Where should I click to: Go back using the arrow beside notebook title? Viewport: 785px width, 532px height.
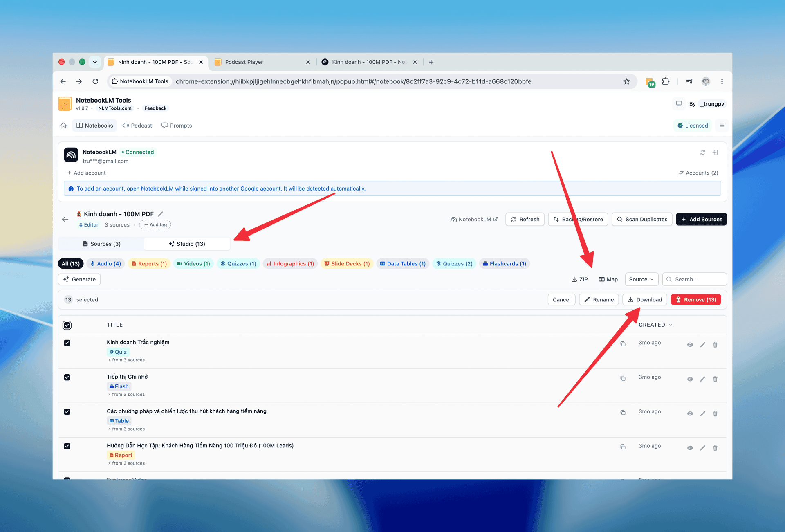tap(65, 219)
